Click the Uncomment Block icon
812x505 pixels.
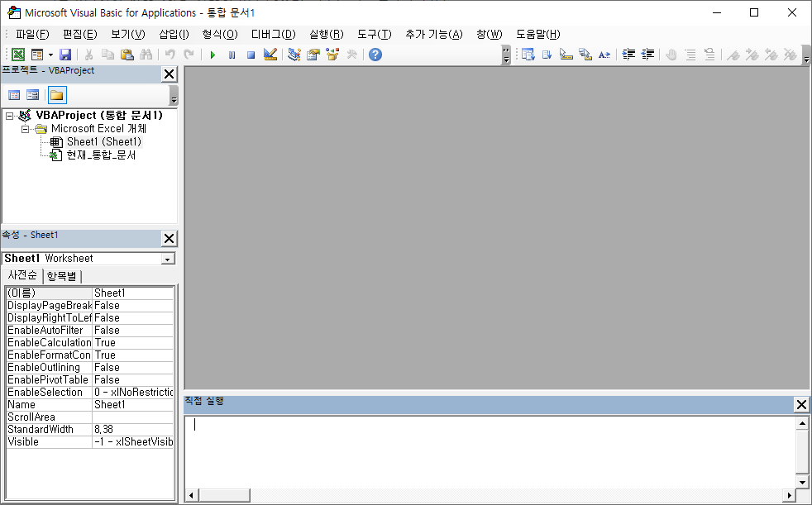pyautogui.click(x=709, y=55)
